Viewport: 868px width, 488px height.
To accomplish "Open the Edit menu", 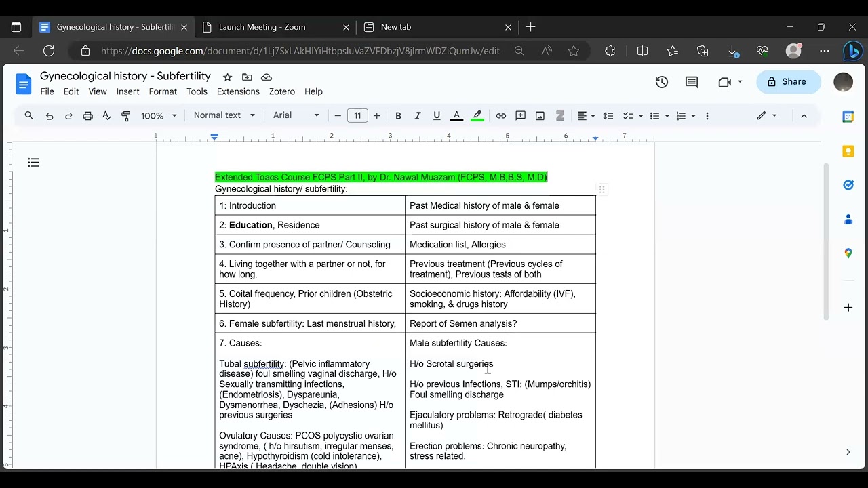I will click(x=71, y=91).
